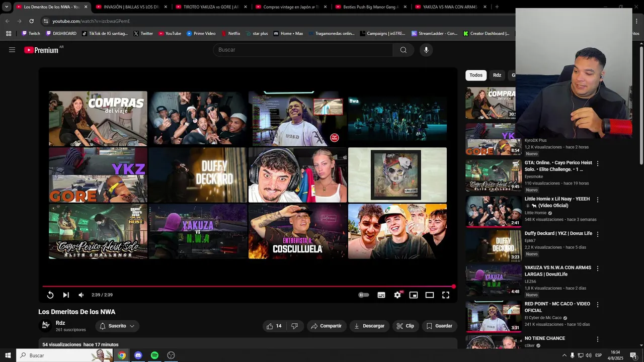Toggle subtitles captions button

381,295
